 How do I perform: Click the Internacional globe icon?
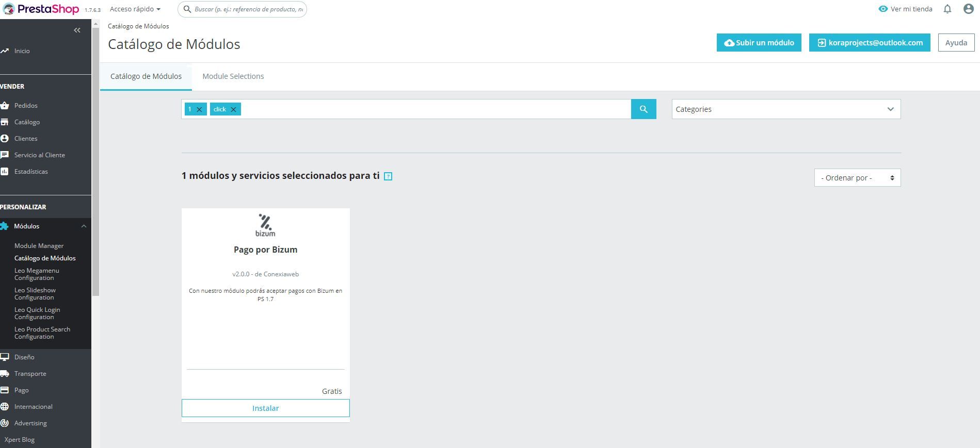pos(5,407)
